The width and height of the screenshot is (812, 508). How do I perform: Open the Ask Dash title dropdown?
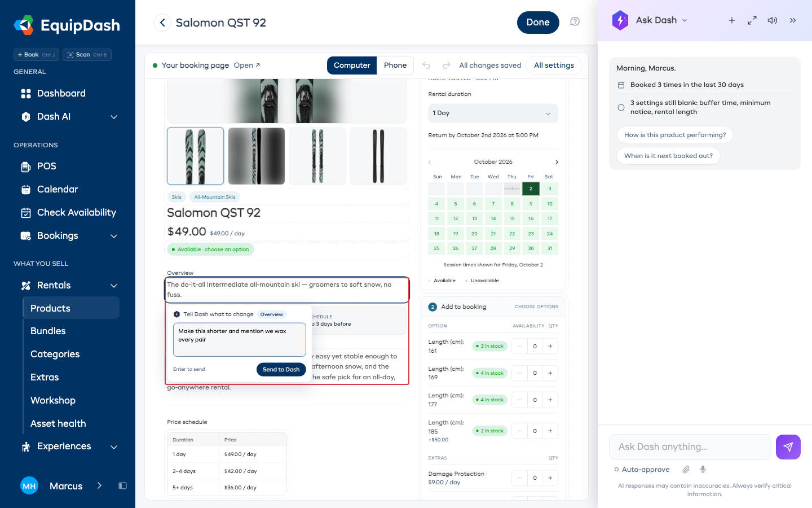pos(685,20)
